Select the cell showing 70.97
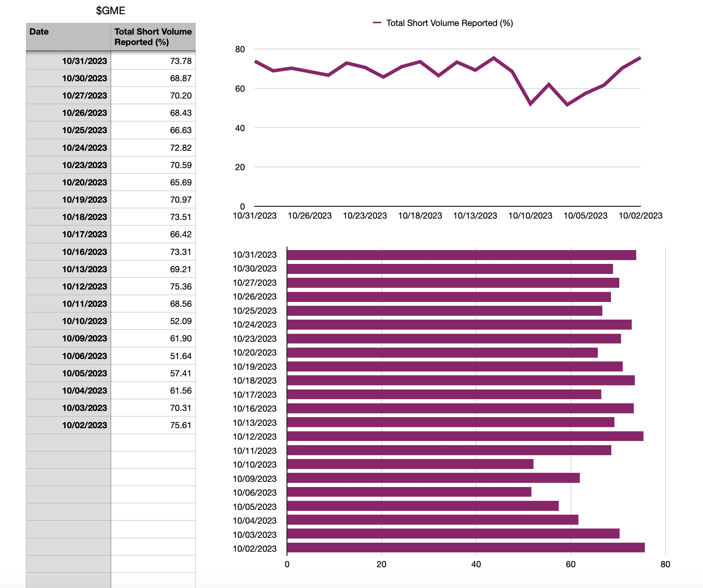Screen dimensions: 703x588 click(153, 200)
